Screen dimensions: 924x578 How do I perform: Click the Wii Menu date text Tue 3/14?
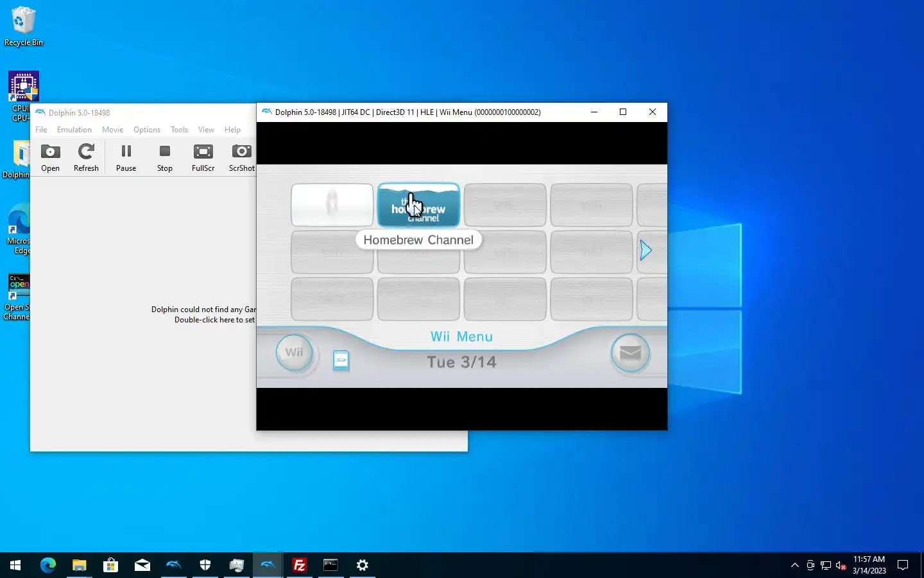click(x=461, y=362)
